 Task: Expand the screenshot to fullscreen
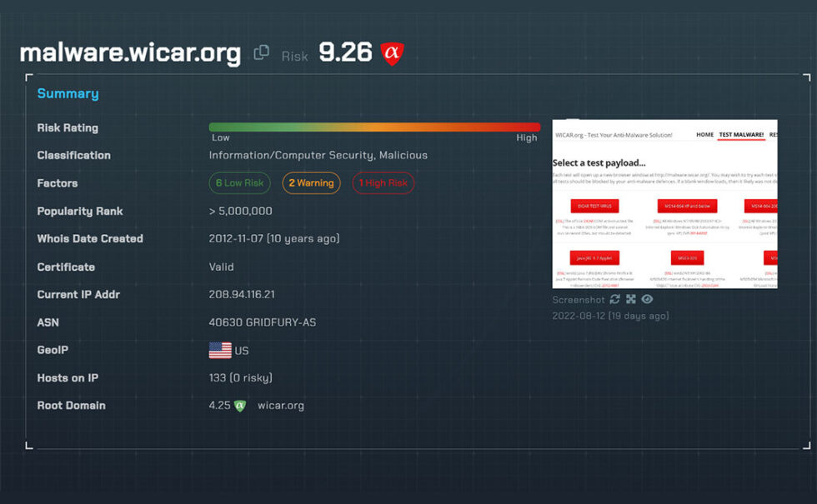630,299
